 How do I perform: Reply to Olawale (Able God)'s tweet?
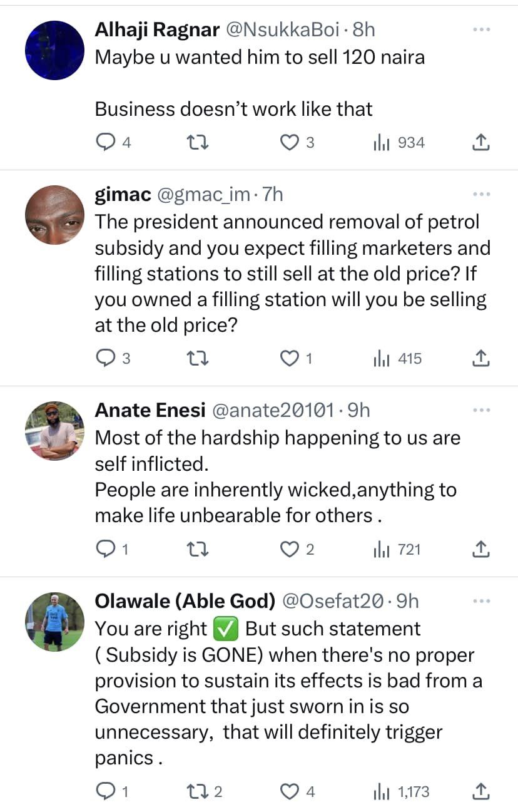coord(104,792)
